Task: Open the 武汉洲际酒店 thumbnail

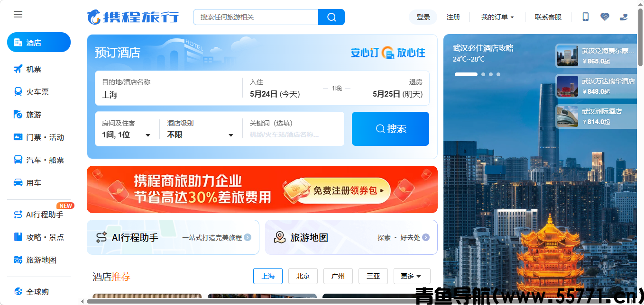Action: coord(568,117)
